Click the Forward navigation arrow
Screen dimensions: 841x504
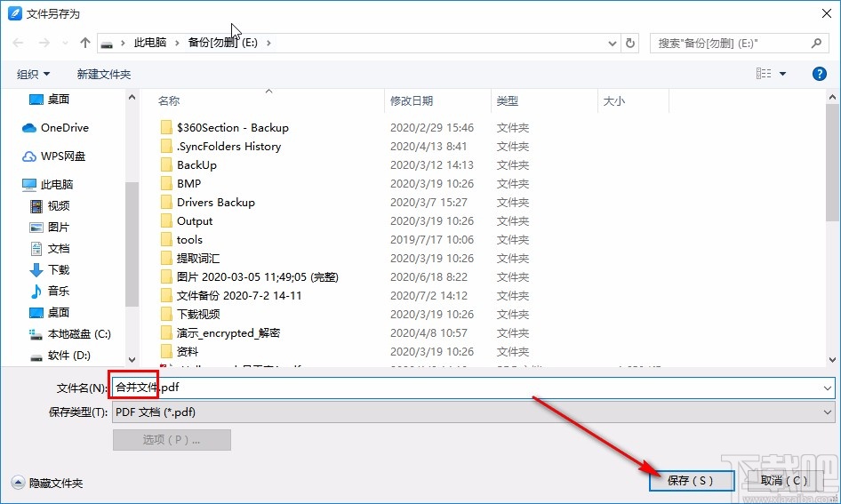pyautogui.click(x=44, y=43)
